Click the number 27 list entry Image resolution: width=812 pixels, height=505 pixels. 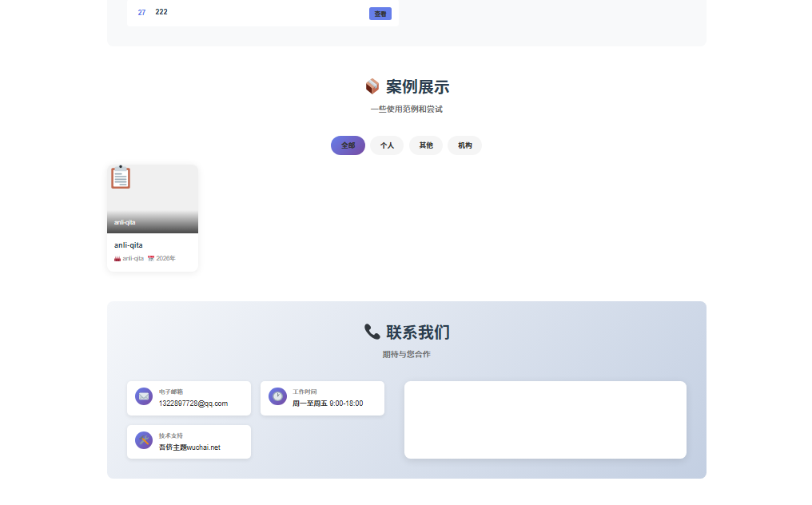click(141, 13)
